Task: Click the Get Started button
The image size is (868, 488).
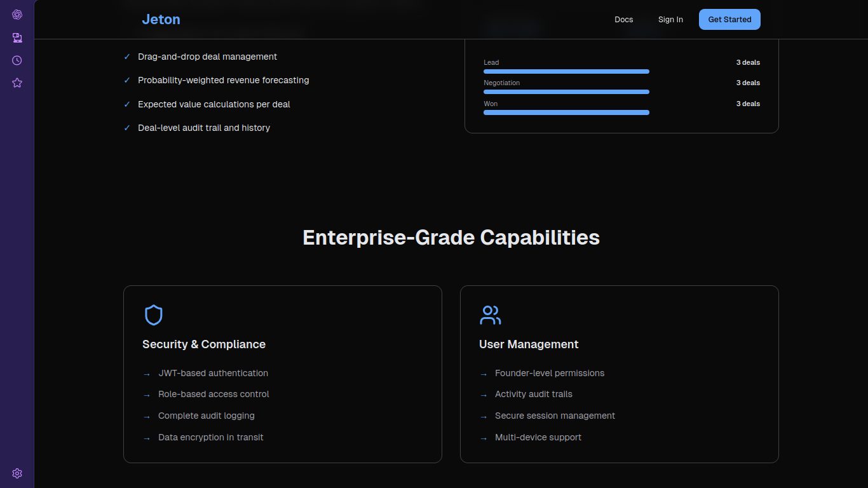Action: coord(729,20)
